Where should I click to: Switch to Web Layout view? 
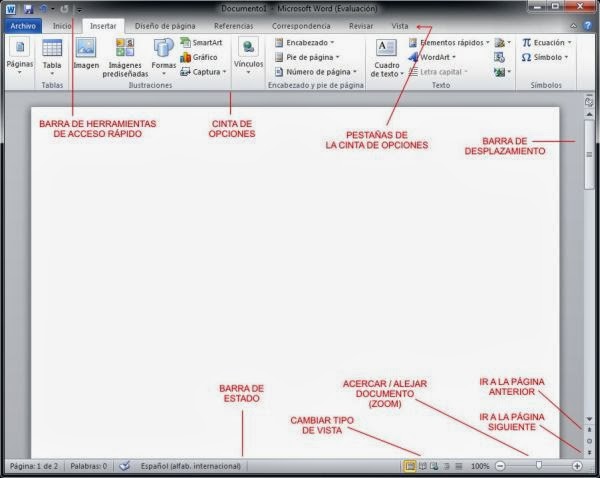pos(434,466)
